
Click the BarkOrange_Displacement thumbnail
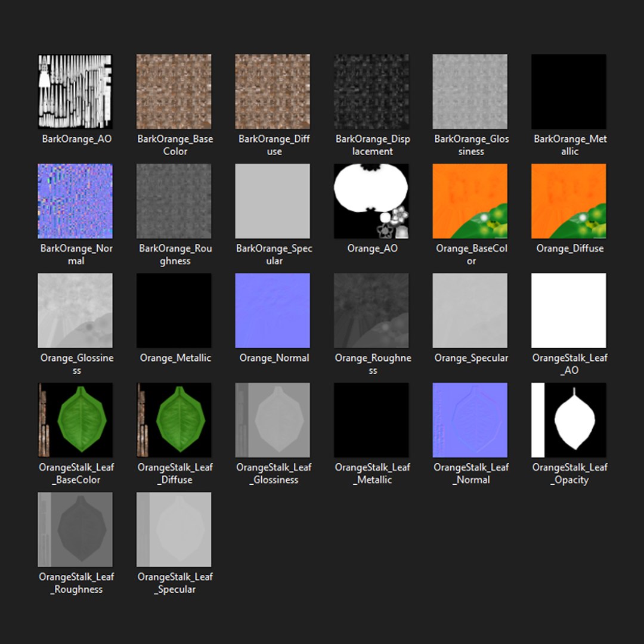click(x=371, y=92)
